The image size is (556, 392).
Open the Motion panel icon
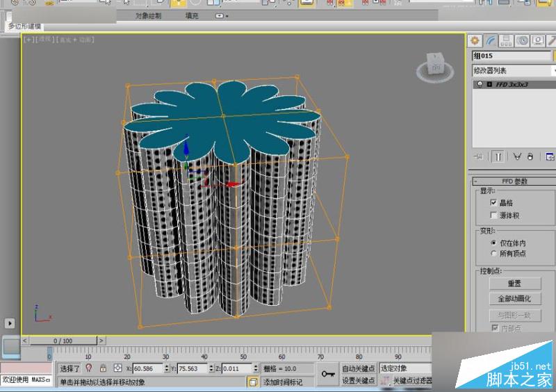pos(522,40)
